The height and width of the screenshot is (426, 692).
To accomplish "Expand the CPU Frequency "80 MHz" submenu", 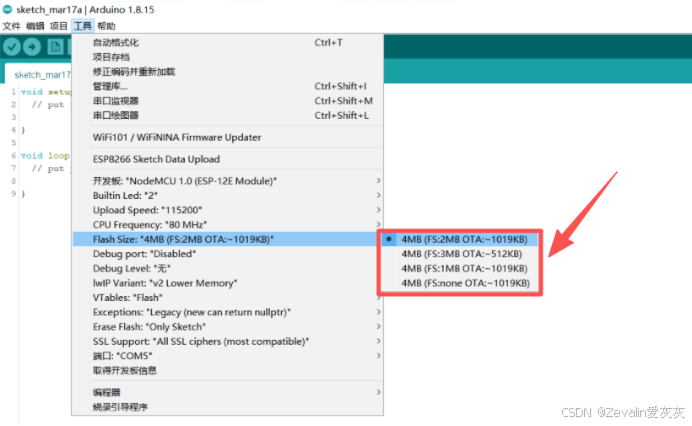I will pos(227,225).
